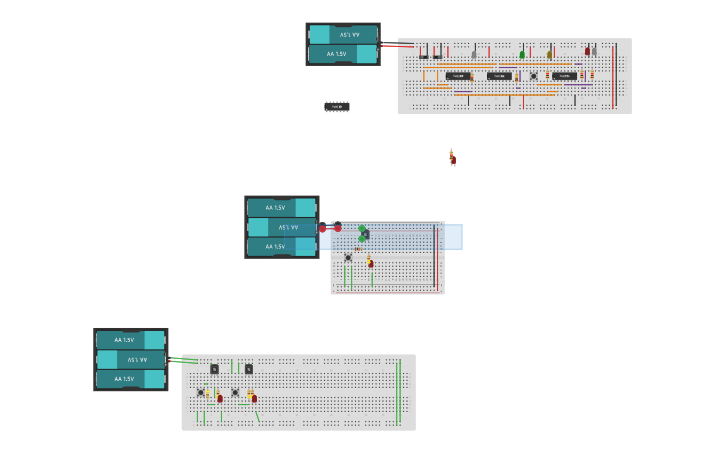Image resolution: width=725 pixels, height=453 pixels.
Task: Select the right transistor on the bottom breadboard
Action: point(249,369)
